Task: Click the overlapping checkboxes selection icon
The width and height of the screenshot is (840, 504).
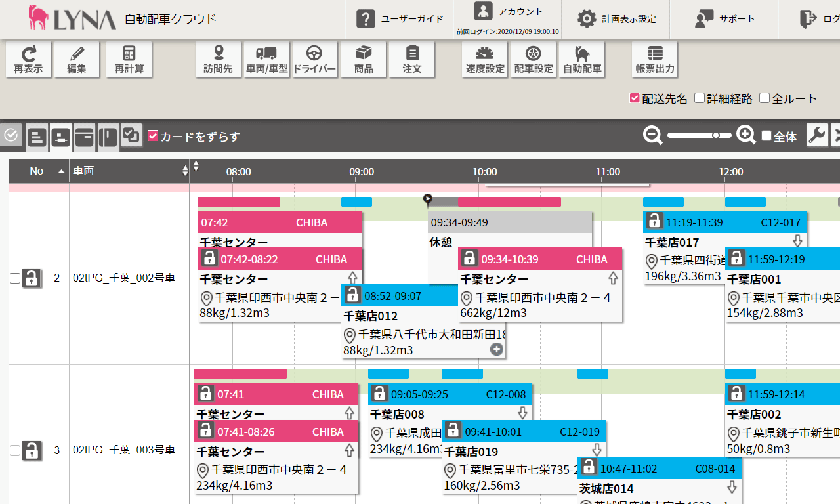Action: click(131, 136)
